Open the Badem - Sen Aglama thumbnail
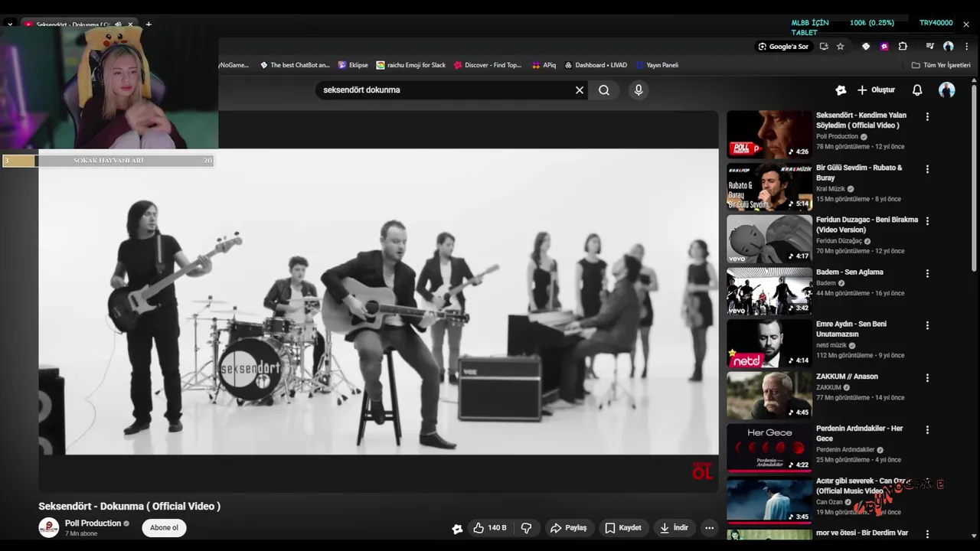 769,291
